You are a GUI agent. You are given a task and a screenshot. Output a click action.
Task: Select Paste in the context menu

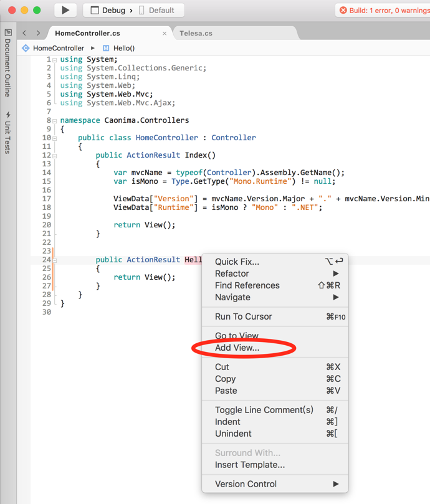click(x=275, y=391)
